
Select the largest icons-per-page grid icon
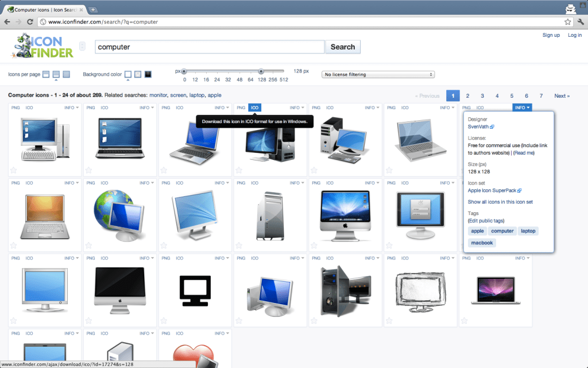pyautogui.click(x=66, y=74)
